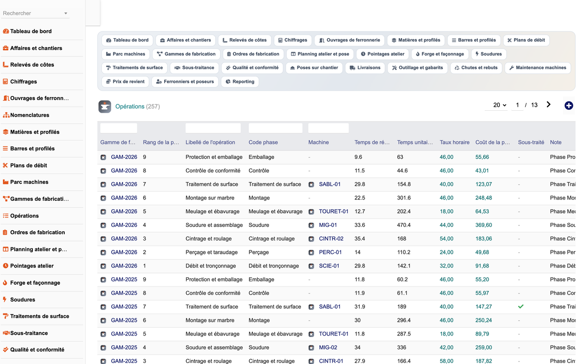Image resolution: width=588 pixels, height=364 pixels.
Task: Open Nomenclatures from the sidebar
Action: coord(29,115)
